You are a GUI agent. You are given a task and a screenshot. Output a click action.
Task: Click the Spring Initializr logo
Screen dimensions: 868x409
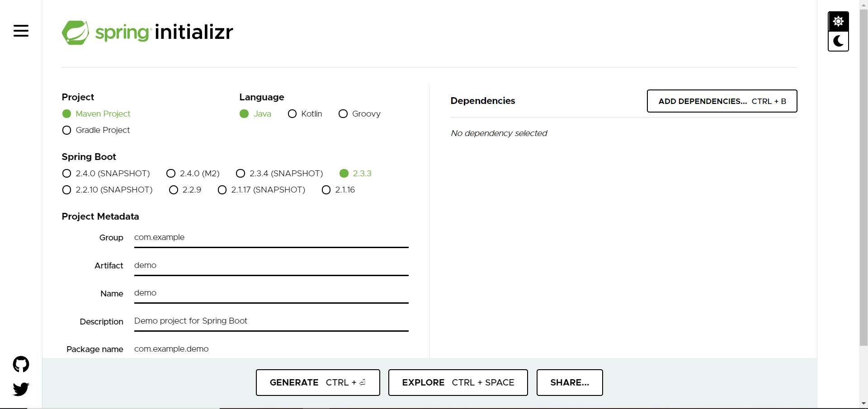coord(146,32)
